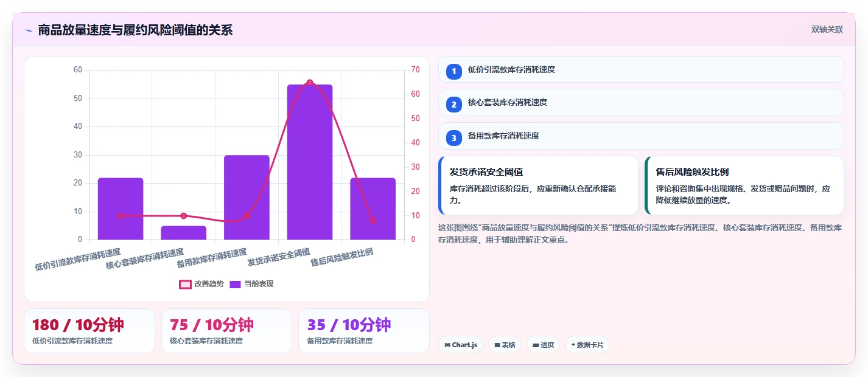The image size is (868, 377).
Task: Click the line point on the 低价引流款 bar
Action: pyautogui.click(x=121, y=216)
